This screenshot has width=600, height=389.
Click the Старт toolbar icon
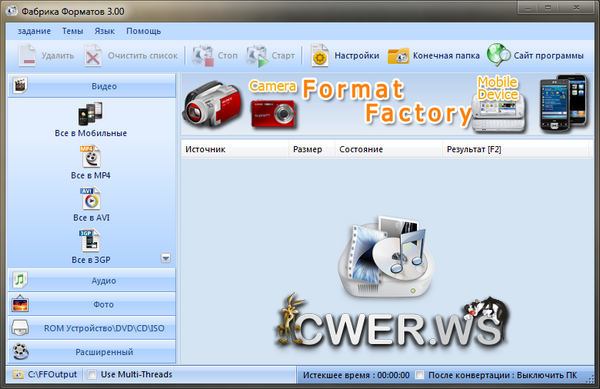click(x=257, y=56)
